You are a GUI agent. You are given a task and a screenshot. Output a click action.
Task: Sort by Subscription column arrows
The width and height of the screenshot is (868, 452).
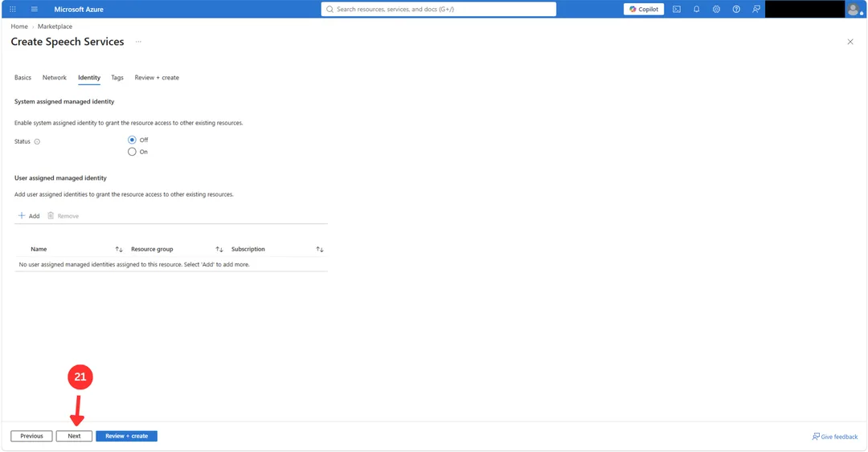click(319, 250)
